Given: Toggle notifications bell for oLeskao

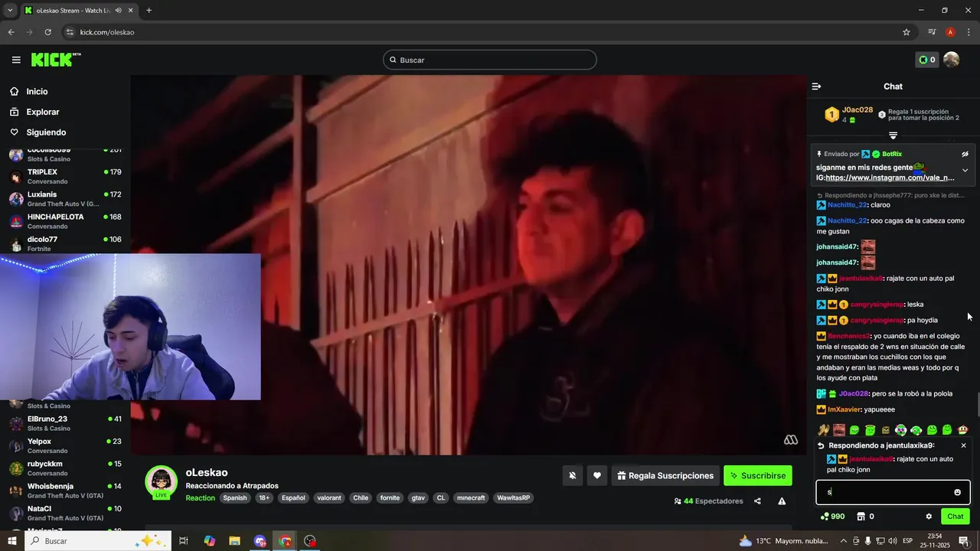Looking at the screenshot, I should 572,475.
